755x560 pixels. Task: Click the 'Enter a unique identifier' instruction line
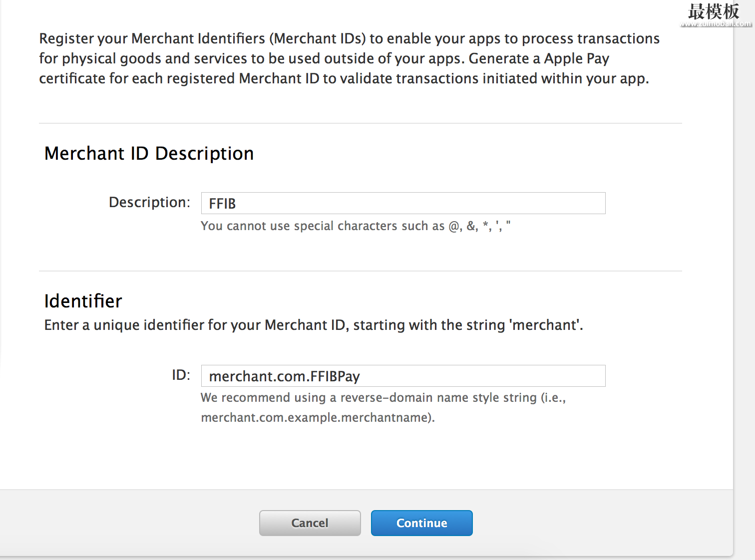(x=314, y=325)
